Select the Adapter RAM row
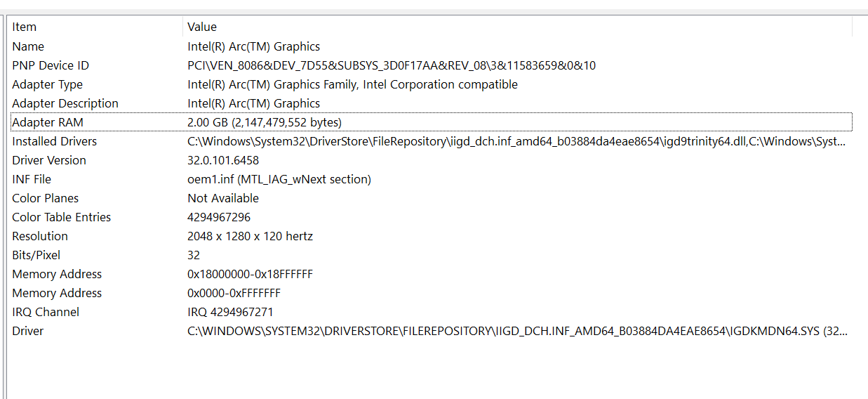Screen dimensions: 868x399 point(48,122)
